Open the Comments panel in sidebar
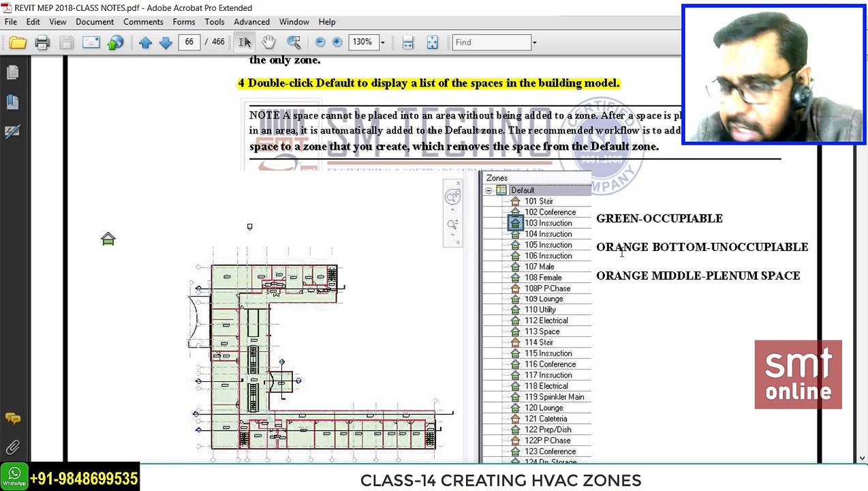Viewport: 868px width, 491px height. (12, 418)
